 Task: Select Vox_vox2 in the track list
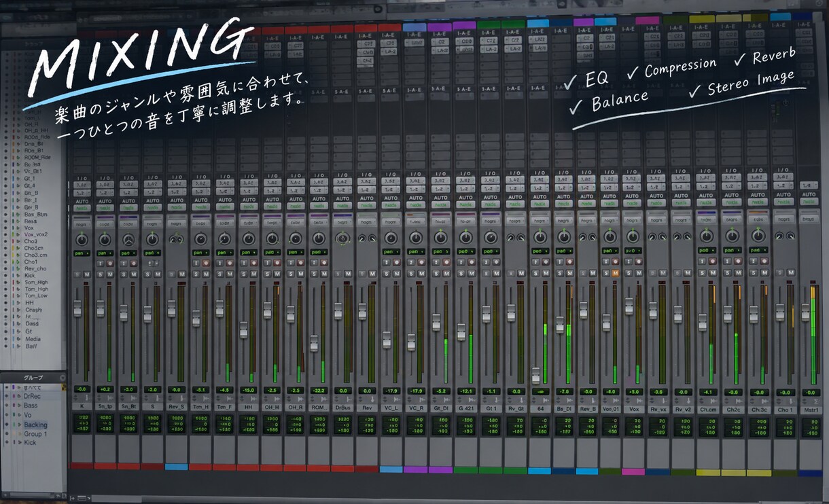36,234
